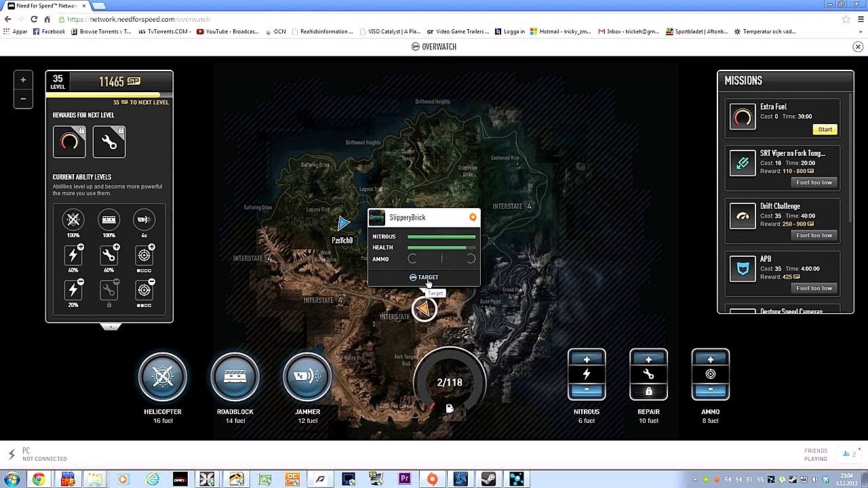The height and width of the screenshot is (488, 868).
Task: Fuel the Drift Challenge mission
Action: (814, 235)
